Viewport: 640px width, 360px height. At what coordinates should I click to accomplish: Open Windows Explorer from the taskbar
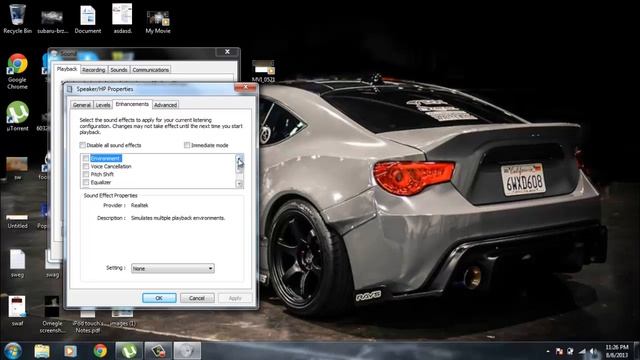point(42,351)
